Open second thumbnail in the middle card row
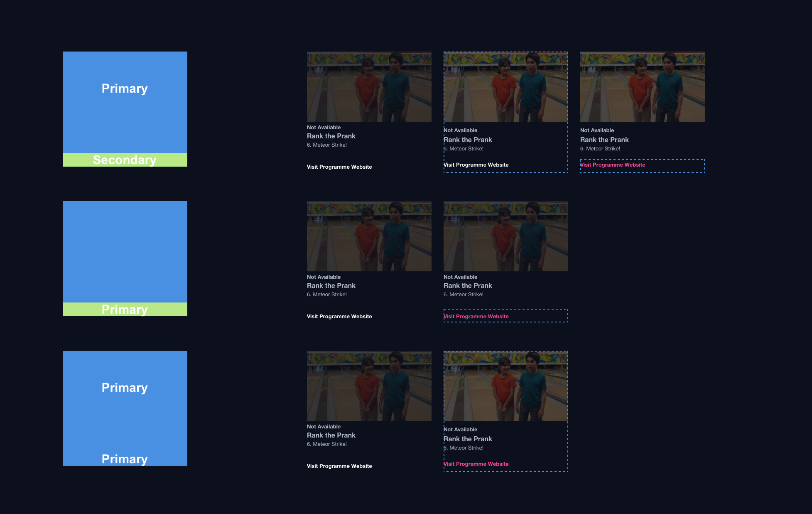The image size is (812, 514). point(505,236)
